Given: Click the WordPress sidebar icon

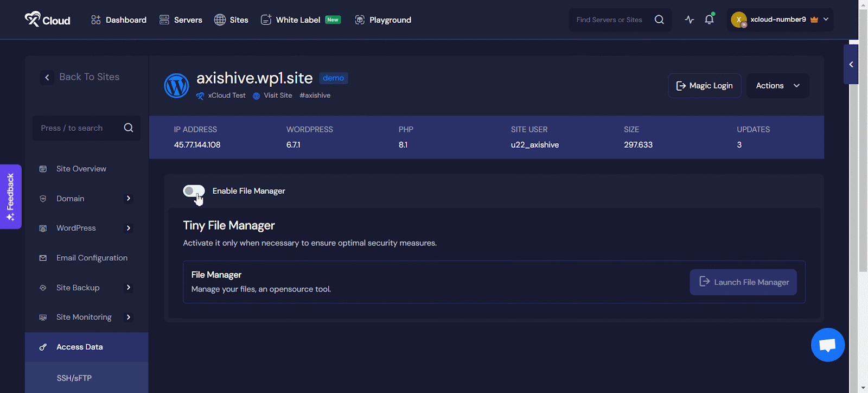Looking at the screenshot, I should [43, 229].
